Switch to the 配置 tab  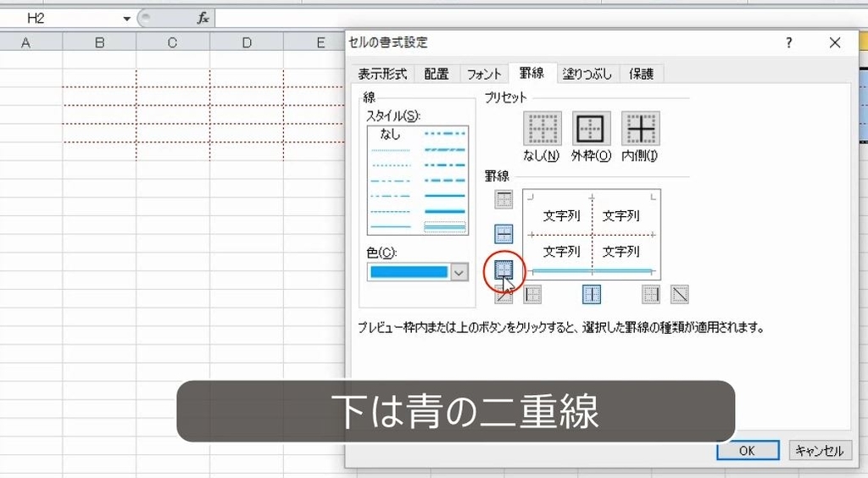[437, 74]
